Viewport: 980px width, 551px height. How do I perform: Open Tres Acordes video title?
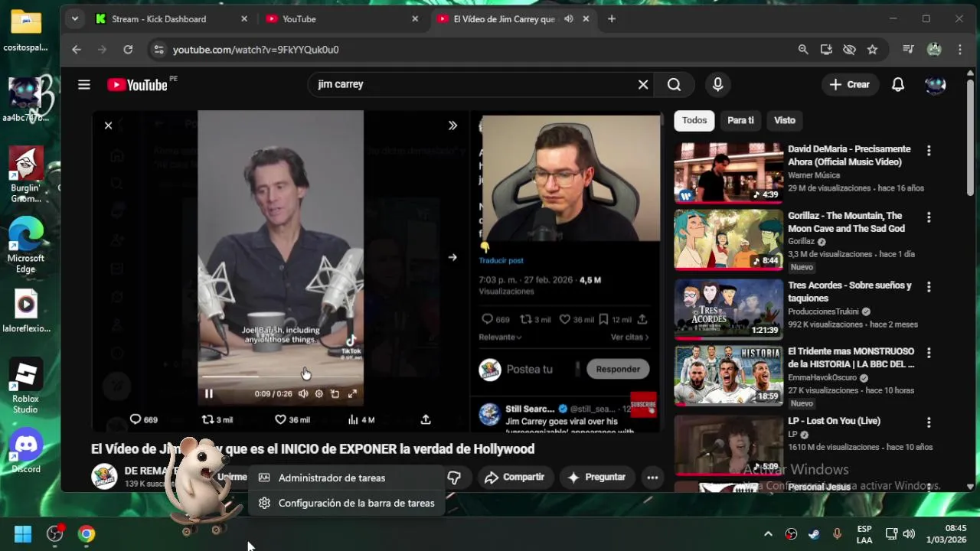850,292
